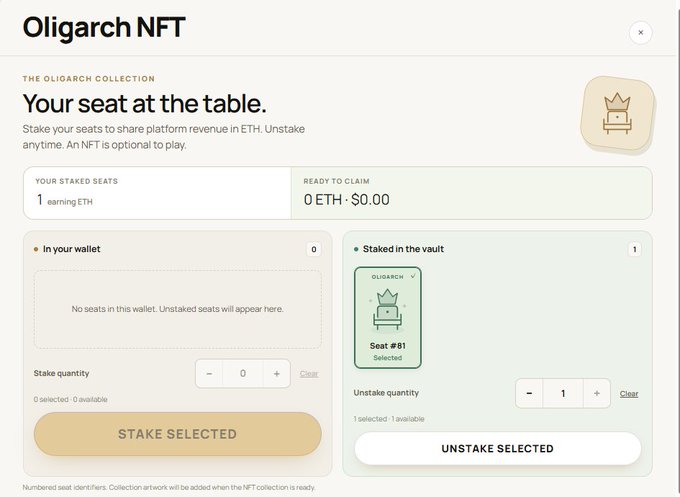The width and height of the screenshot is (680, 497).
Task: Decrease the unstake quantity with minus
Action: (x=529, y=393)
